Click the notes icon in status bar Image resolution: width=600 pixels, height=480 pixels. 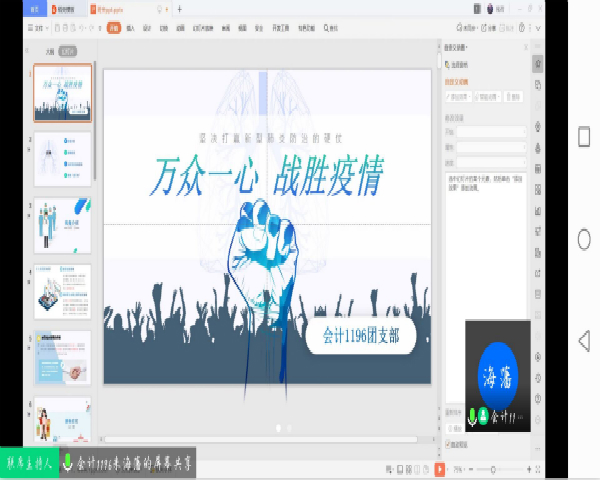pos(389,469)
